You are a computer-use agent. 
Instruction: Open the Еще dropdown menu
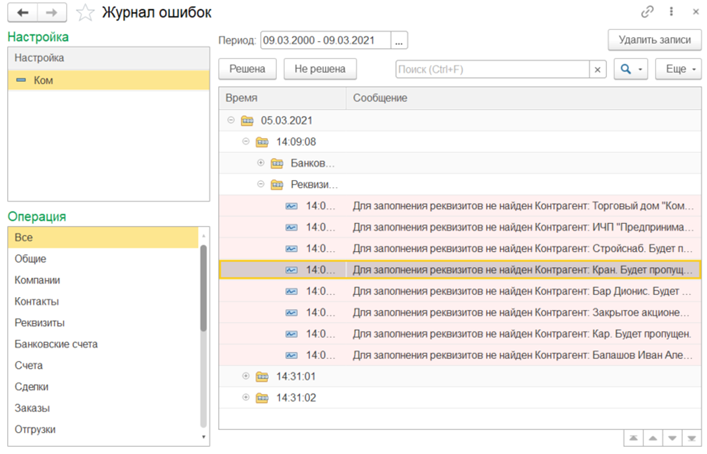tap(678, 69)
